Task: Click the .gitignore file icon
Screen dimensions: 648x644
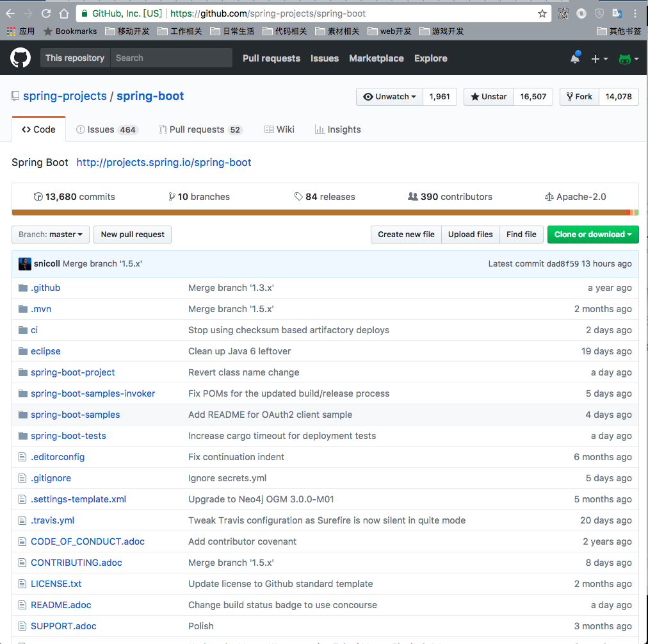Action: pos(22,478)
